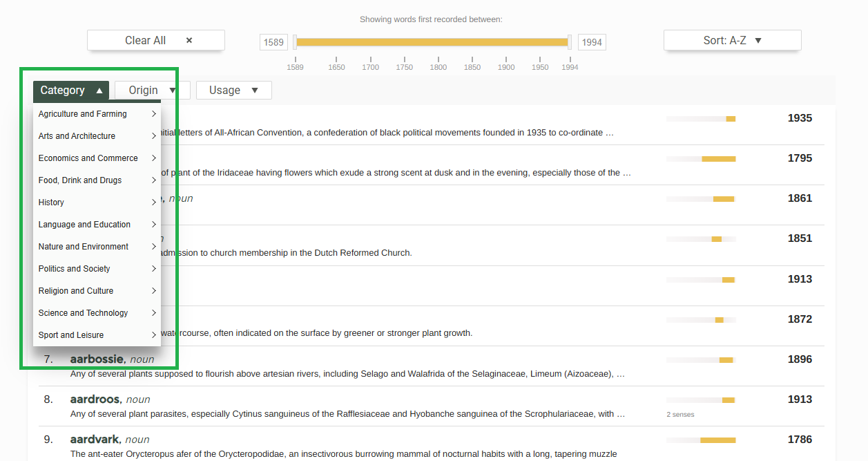Viewport: 868px width, 461px height.
Task: Expand the Economics and Commerce submenu arrow
Action: 154,158
